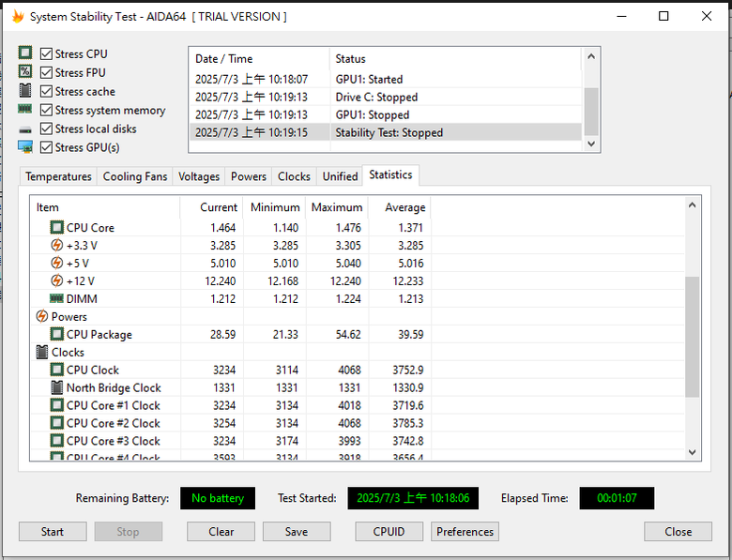
Task: Select the 'GPU1: Started' log entry
Action: pos(386,80)
